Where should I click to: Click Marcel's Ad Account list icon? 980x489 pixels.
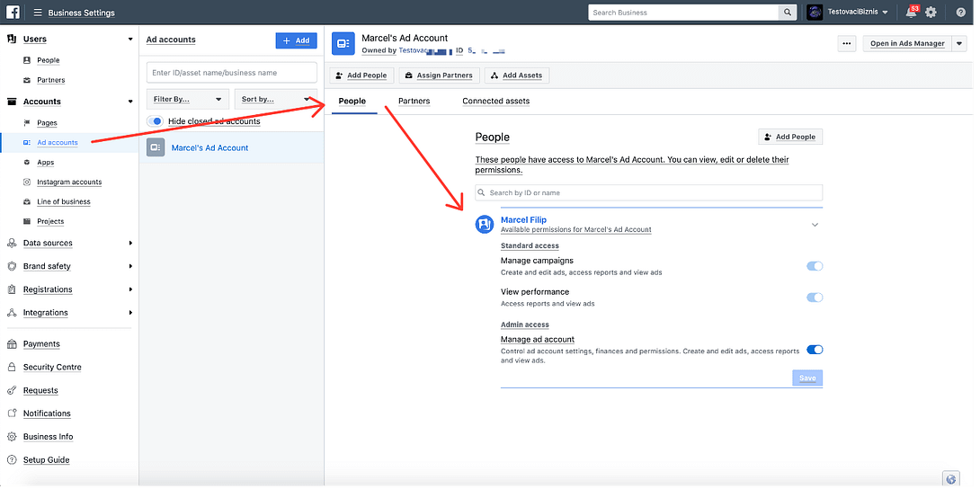(x=156, y=147)
